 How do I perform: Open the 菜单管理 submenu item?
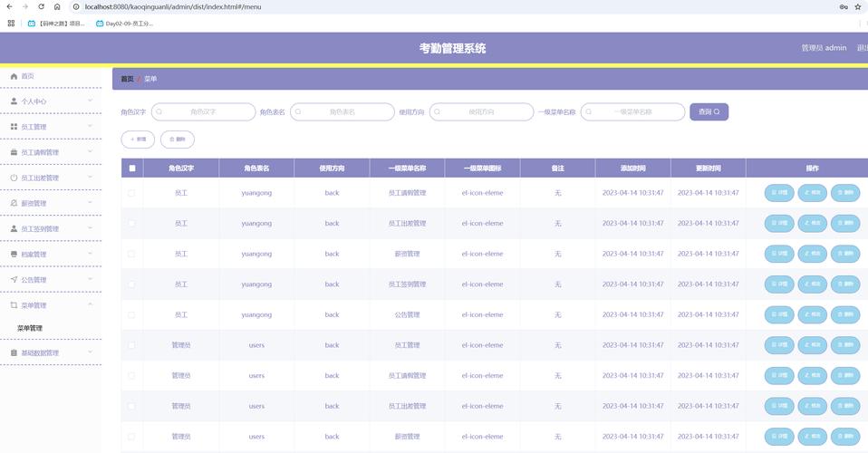(30, 328)
